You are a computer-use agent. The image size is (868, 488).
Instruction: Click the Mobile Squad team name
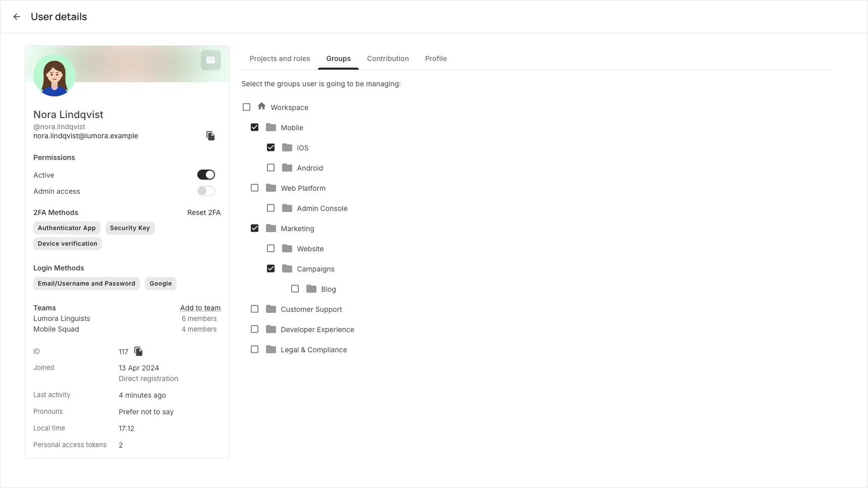(56, 329)
